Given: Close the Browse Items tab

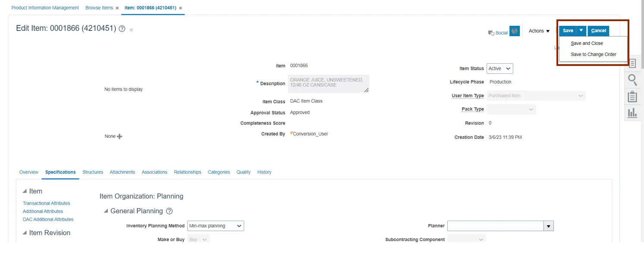Looking at the screenshot, I should click(117, 8).
